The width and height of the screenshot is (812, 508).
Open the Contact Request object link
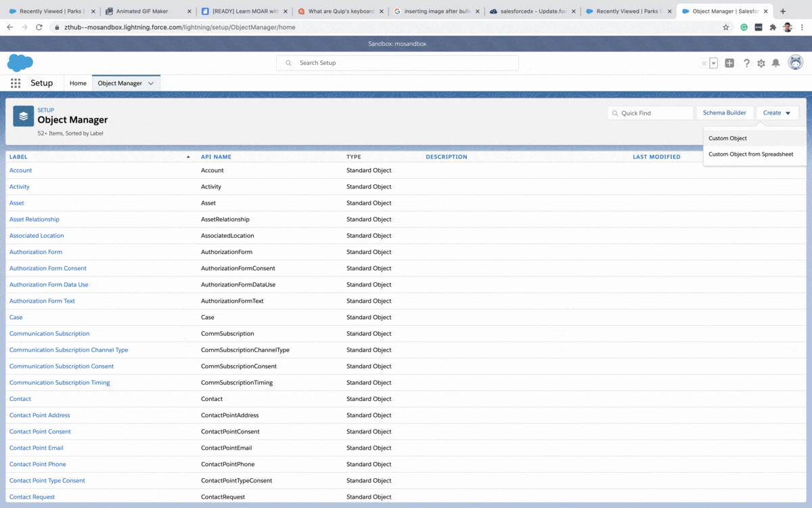tap(32, 497)
